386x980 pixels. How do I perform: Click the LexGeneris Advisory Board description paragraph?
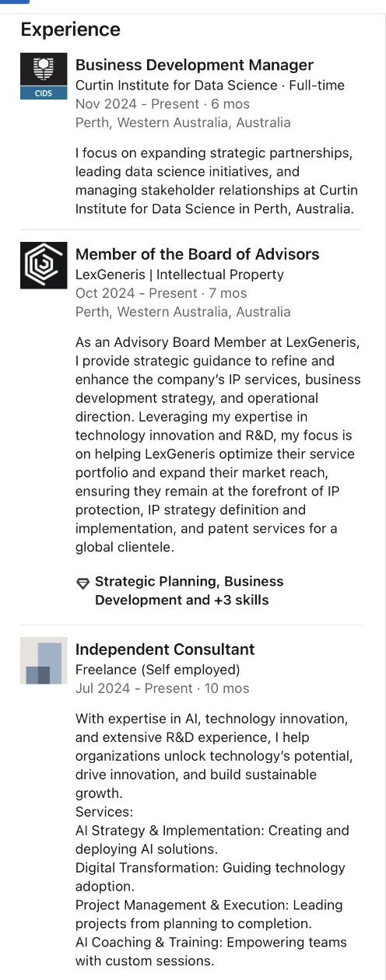219,445
